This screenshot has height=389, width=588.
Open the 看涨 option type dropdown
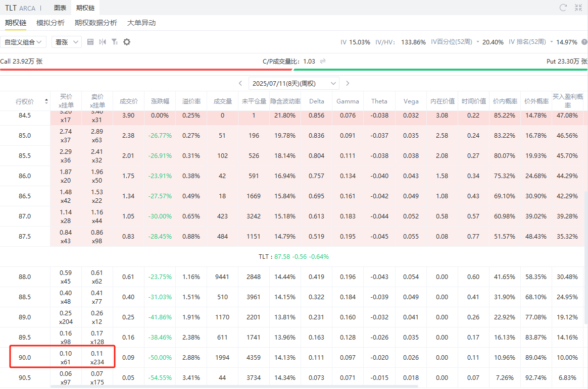[x=66, y=42]
